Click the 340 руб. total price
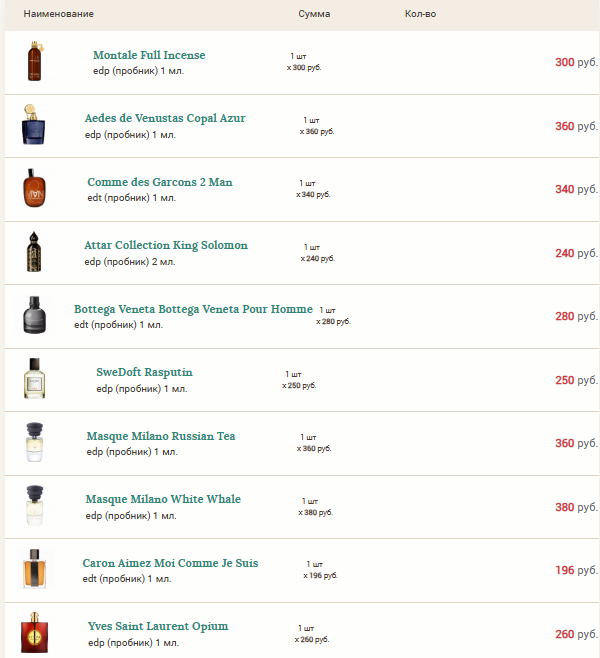 (x=577, y=189)
